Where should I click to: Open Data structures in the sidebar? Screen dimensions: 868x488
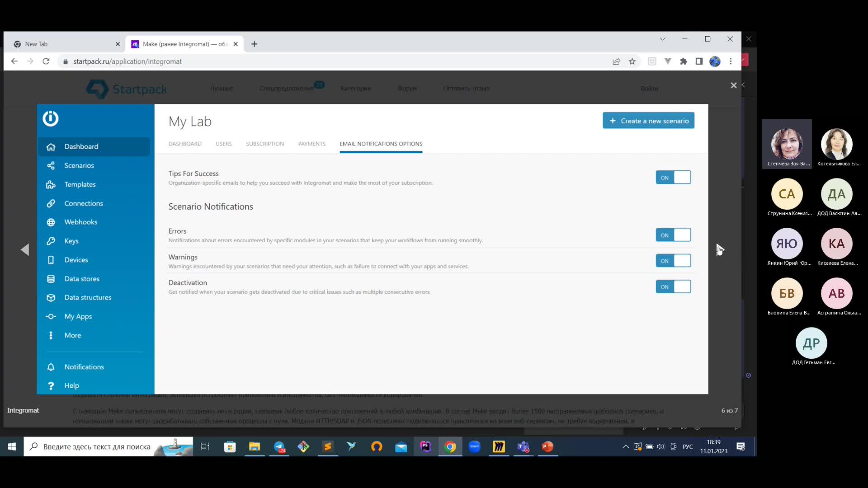(x=94, y=298)
